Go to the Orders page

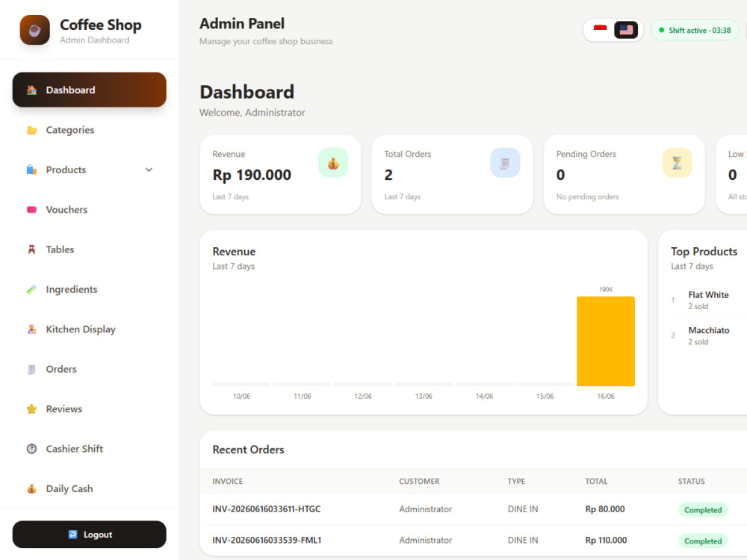coord(89,369)
